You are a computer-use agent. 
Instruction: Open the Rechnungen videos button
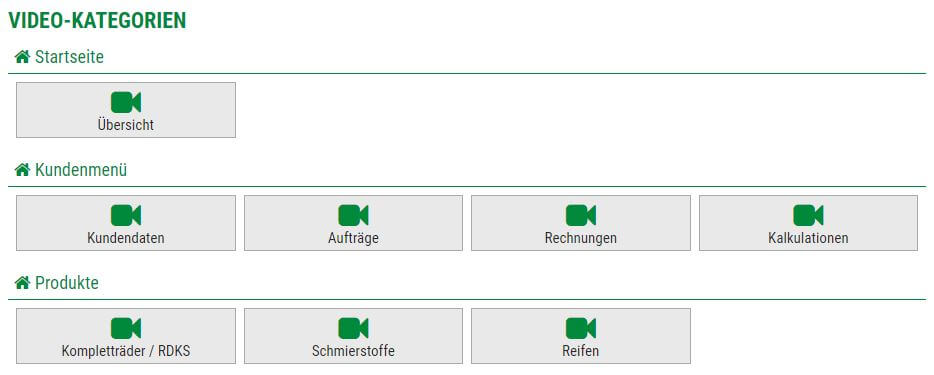click(x=581, y=223)
